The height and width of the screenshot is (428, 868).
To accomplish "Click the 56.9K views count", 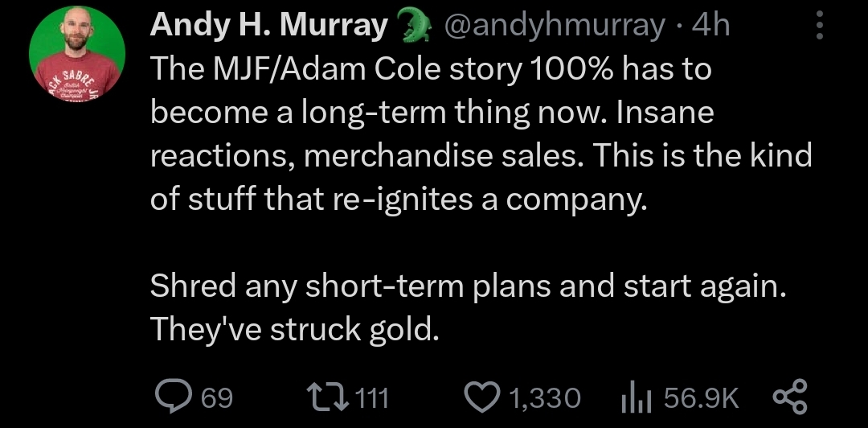I will click(x=698, y=397).
